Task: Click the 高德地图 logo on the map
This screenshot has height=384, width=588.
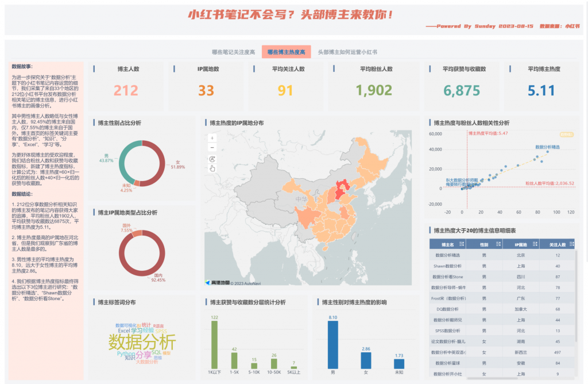Action: 218,283
